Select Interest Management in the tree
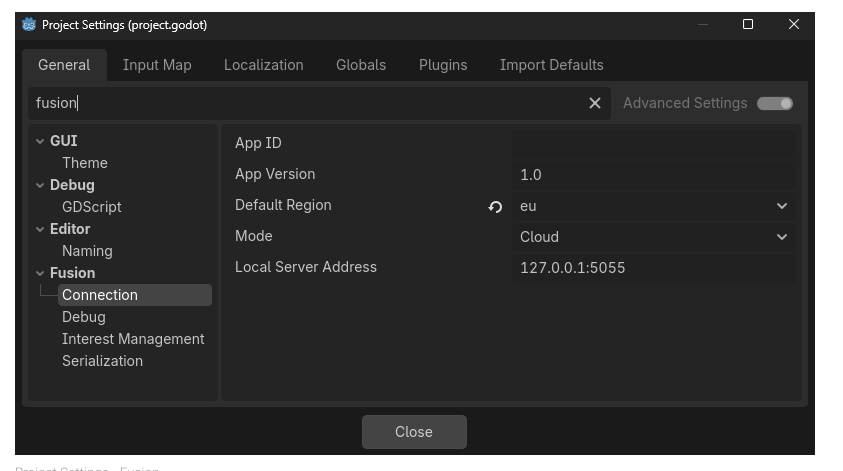 133,339
